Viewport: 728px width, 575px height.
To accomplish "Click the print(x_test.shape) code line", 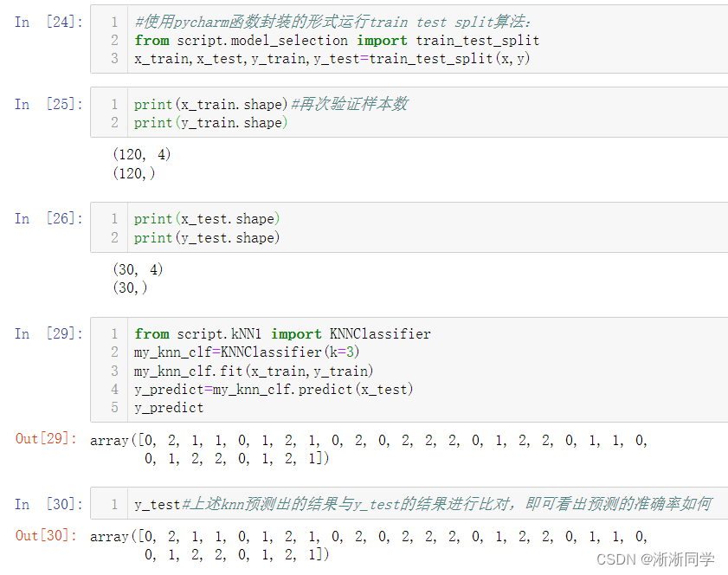I will (x=207, y=219).
